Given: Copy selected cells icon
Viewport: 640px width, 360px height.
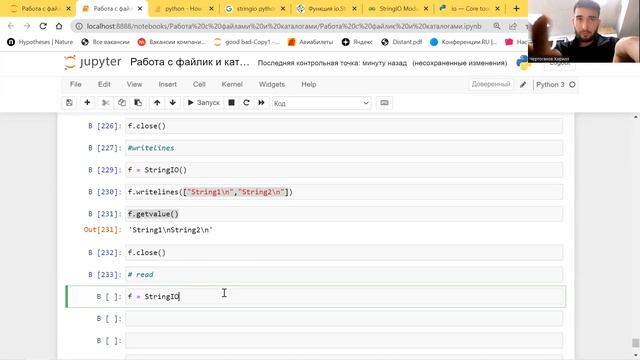Looking at the screenshot, I should 122,103.
